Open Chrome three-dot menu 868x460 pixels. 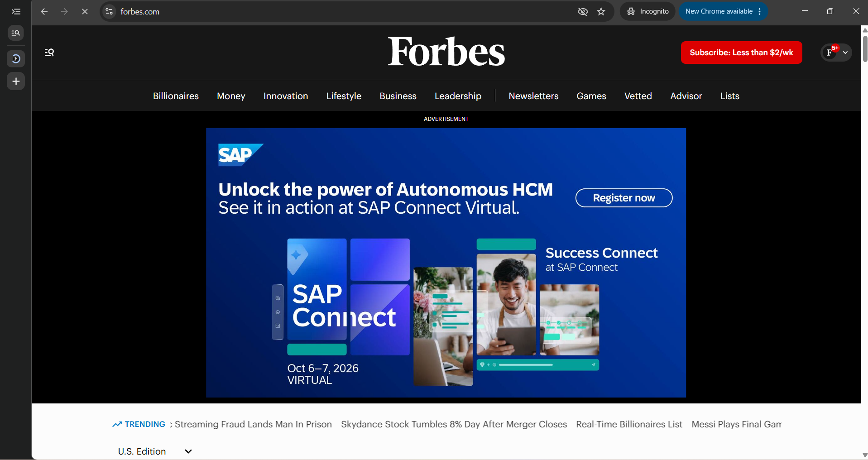[760, 11]
